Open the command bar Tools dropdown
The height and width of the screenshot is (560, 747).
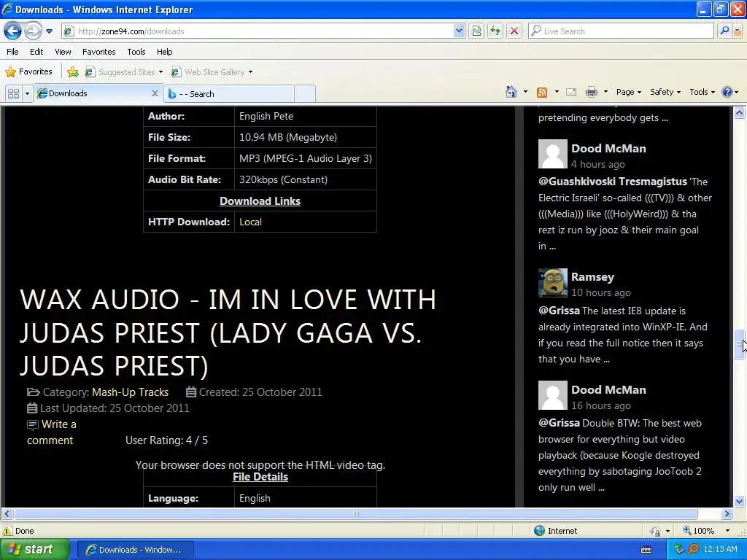coord(703,92)
